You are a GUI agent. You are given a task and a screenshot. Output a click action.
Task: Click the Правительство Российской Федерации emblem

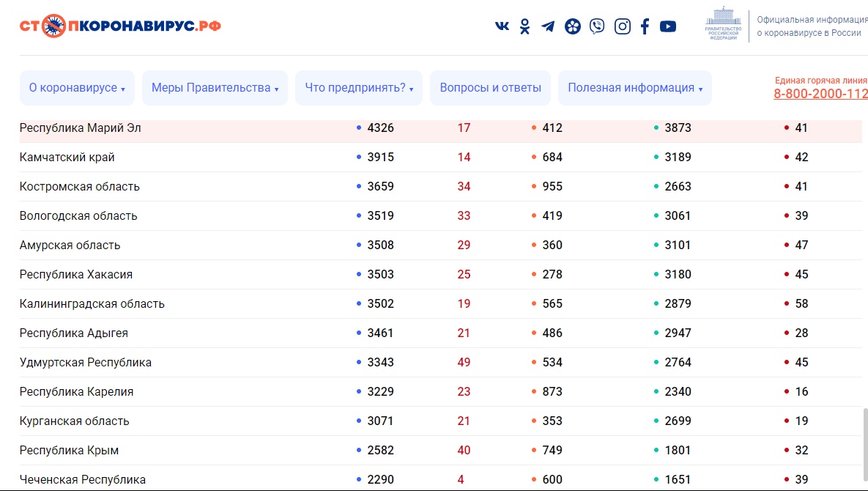[724, 24]
